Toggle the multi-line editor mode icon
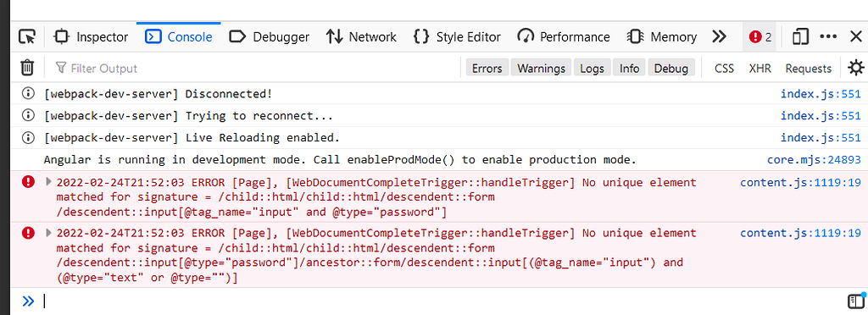 click(856, 301)
